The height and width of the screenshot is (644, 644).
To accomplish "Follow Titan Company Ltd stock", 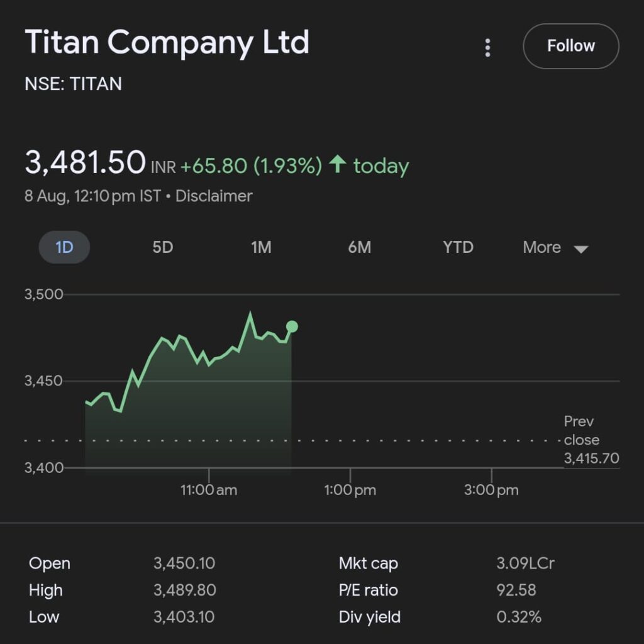I will click(570, 46).
